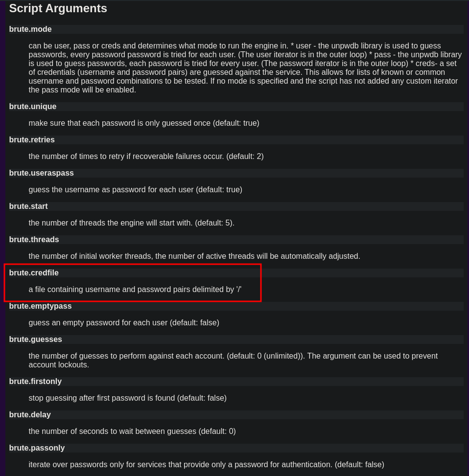Select the brute.useraspass argument heading
Screen dimensions: 469x476
41,173
